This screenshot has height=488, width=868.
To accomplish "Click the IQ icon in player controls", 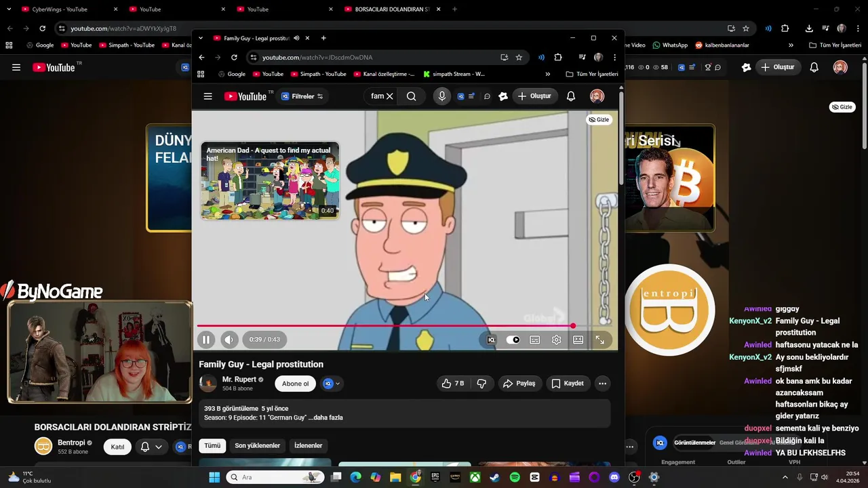I will [x=492, y=340].
